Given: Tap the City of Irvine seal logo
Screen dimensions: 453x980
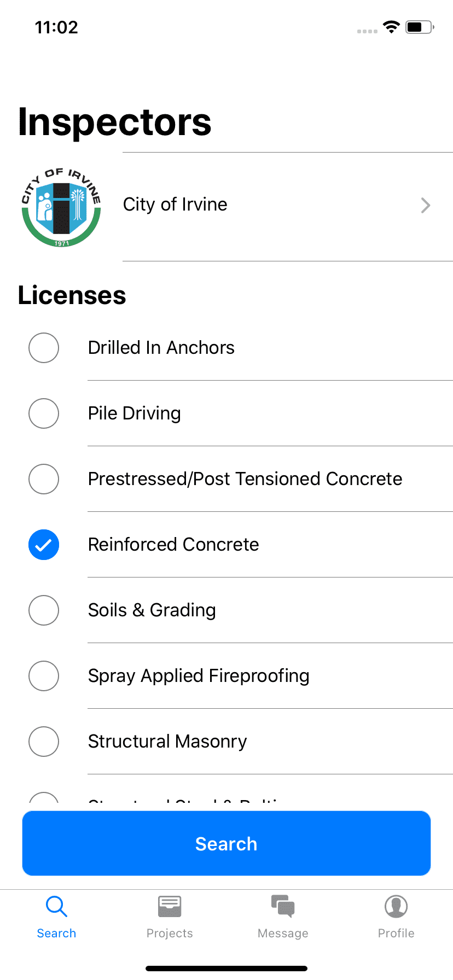Looking at the screenshot, I should pos(61,207).
